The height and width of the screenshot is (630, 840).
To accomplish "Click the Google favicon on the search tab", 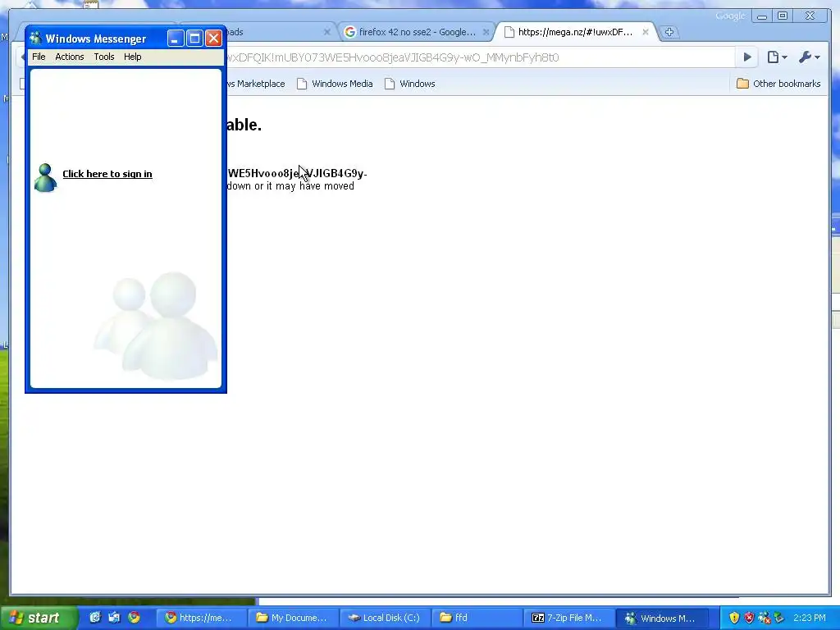I will [x=349, y=32].
